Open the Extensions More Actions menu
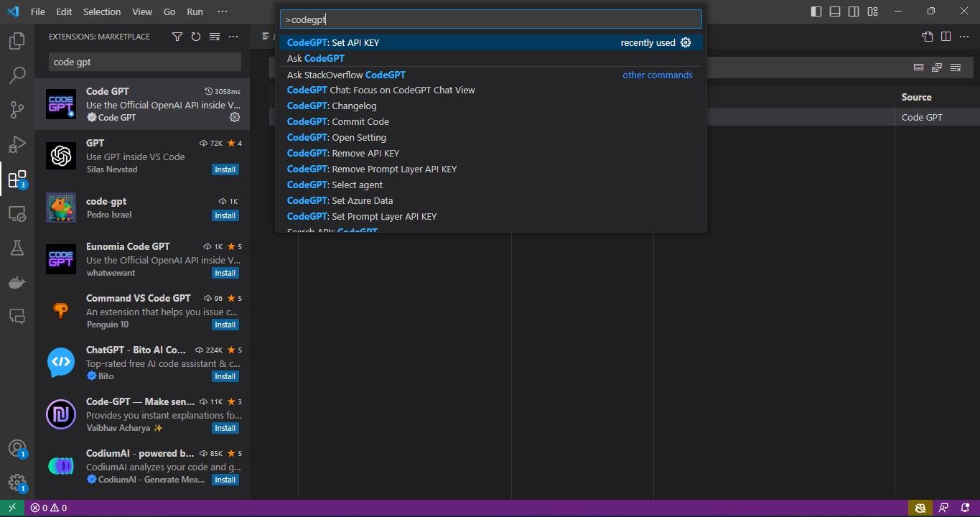 click(233, 36)
